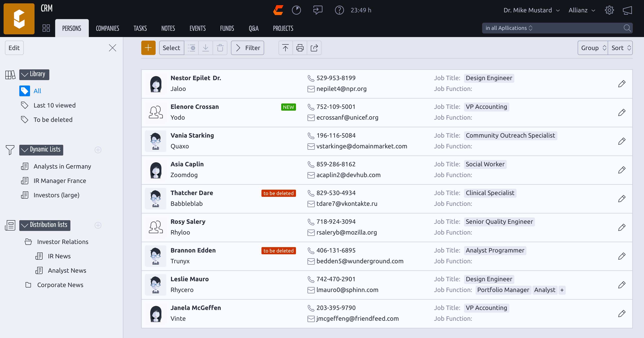
Task: Edit Elenore Crossan via pencil icon
Action: pyautogui.click(x=622, y=113)
